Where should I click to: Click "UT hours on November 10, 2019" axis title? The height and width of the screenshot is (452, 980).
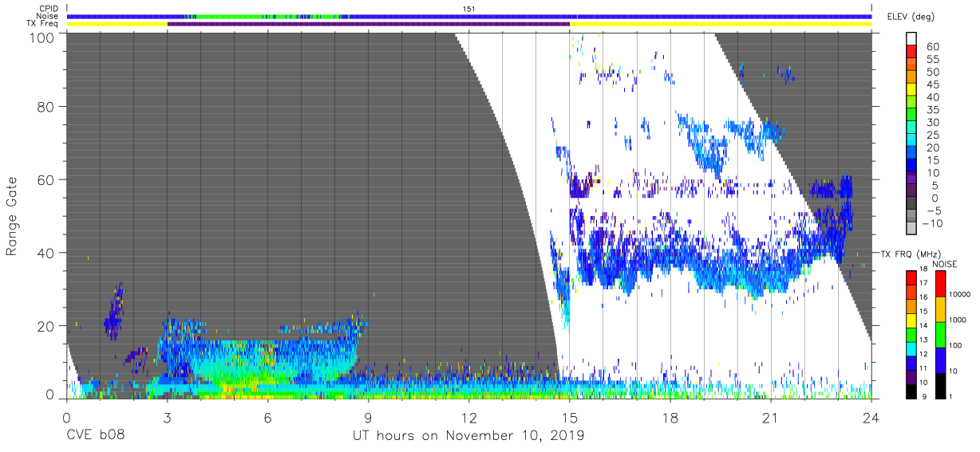469,436
